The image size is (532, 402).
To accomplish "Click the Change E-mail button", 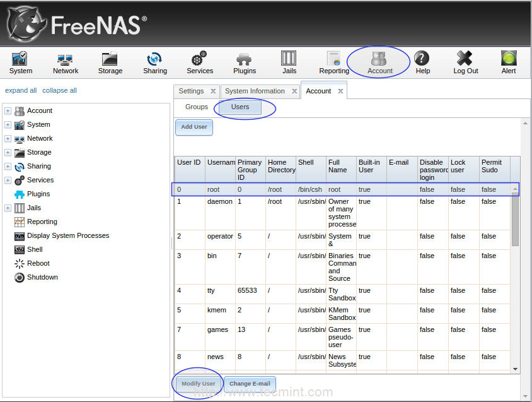I will (250, 384).
